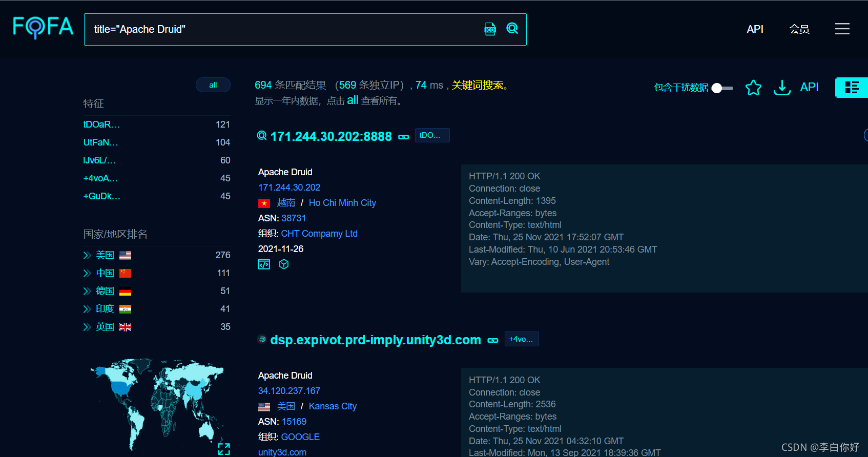Image resolution: width=868 pixels, height=457 pixels.
Task: Open the 171.244.30.202:8888 result
Action: tap(331, 136)
